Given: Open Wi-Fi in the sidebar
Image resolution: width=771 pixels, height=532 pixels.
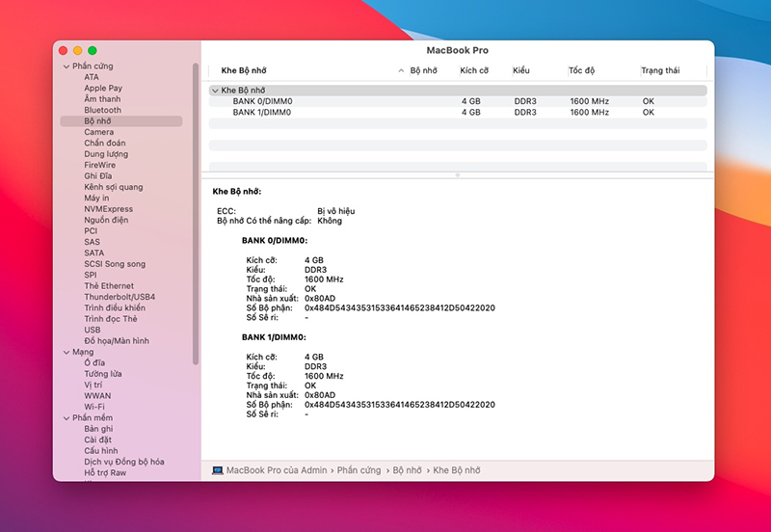Looking at the screenshot, I should point(94,407).
